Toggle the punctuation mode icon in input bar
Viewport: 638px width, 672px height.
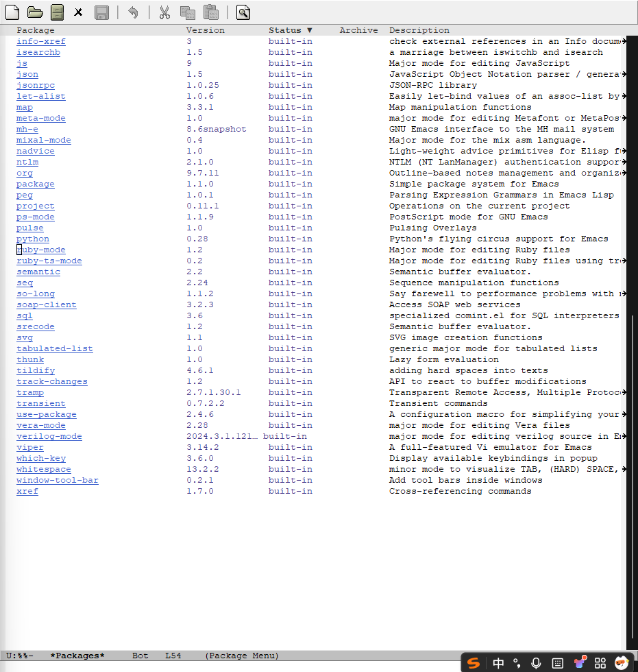pyautogui.click(x=517, y=663)
